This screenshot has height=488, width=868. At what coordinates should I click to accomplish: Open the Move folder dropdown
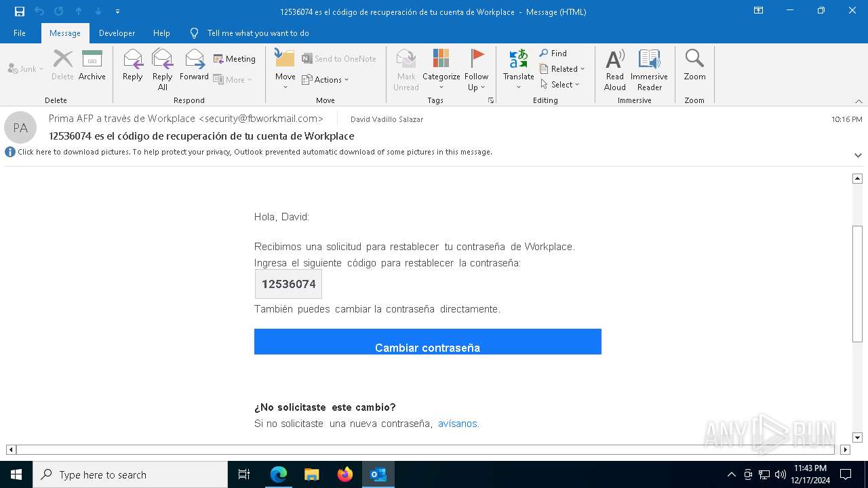285,70
